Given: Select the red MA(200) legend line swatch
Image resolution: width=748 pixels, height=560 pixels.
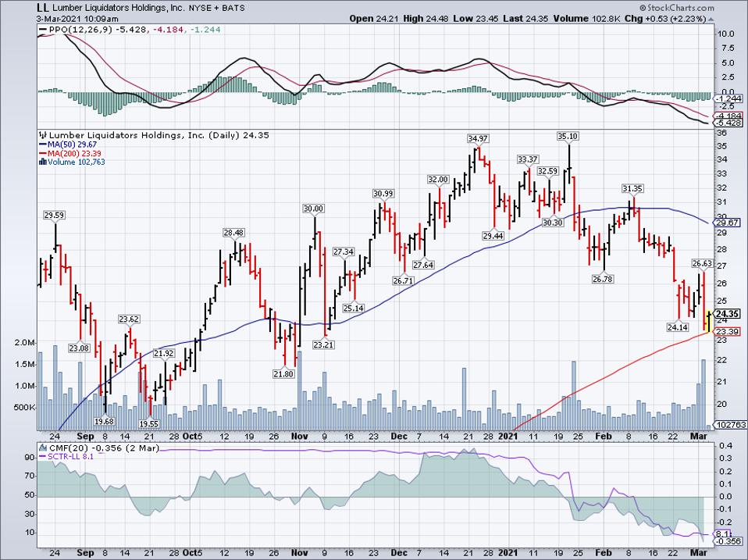Looking at the screenshot, I should 42,154.
